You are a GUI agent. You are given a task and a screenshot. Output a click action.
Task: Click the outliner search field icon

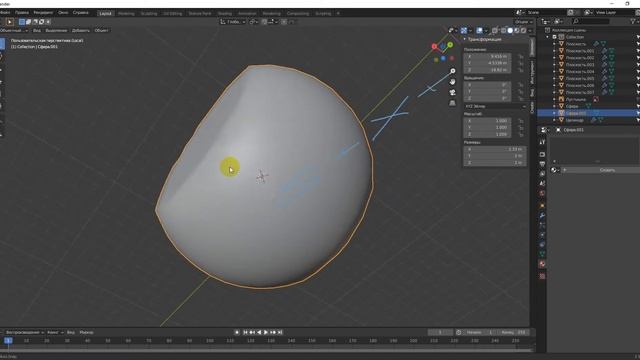tap(576, 21)
